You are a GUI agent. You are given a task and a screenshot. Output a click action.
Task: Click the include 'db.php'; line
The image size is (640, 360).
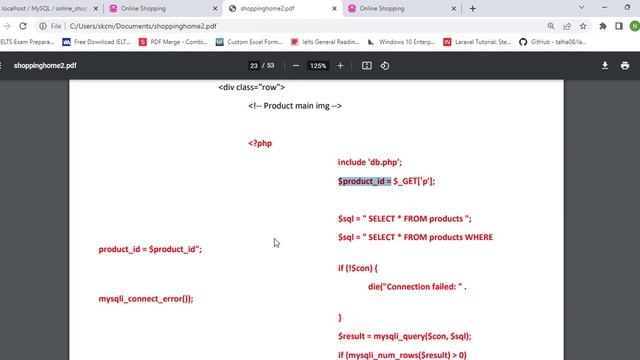[x=370, y=162]
